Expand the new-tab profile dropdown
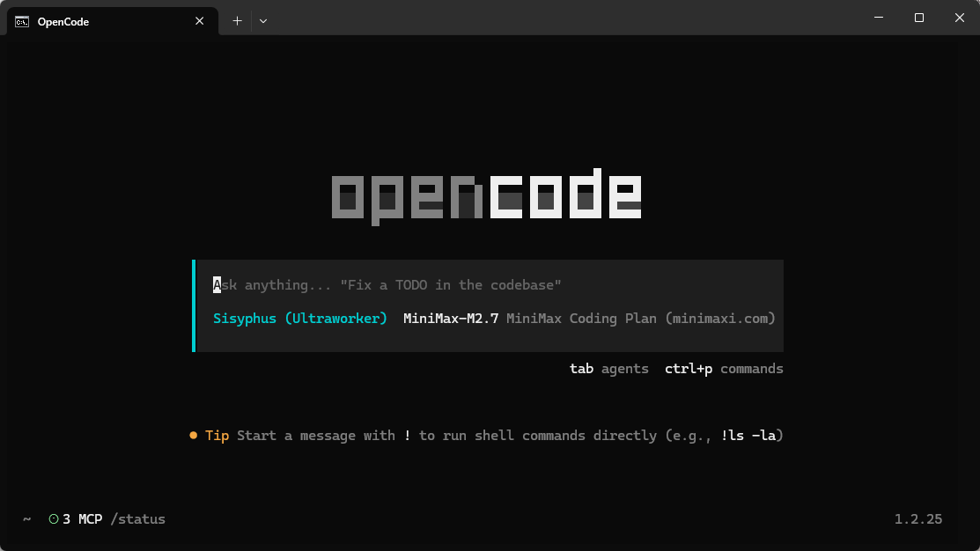The width and height of the screenshot is (980, 551). [x=263, y=21]
